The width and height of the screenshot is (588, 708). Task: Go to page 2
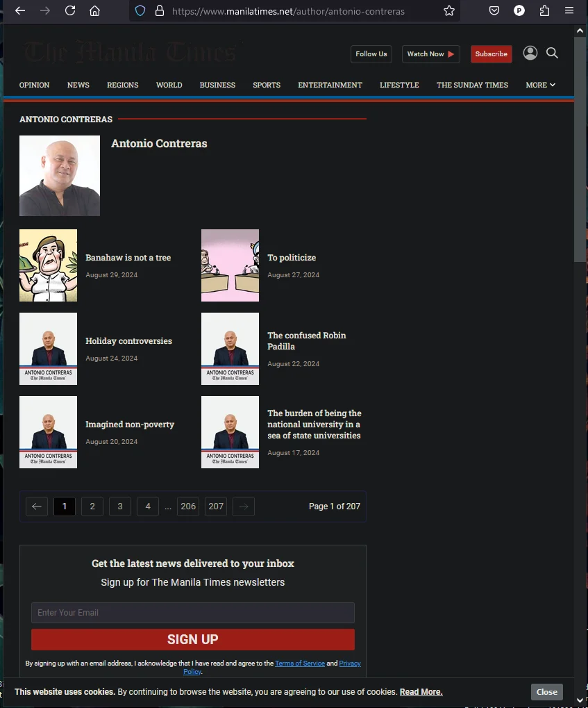[x=92, y=507]
